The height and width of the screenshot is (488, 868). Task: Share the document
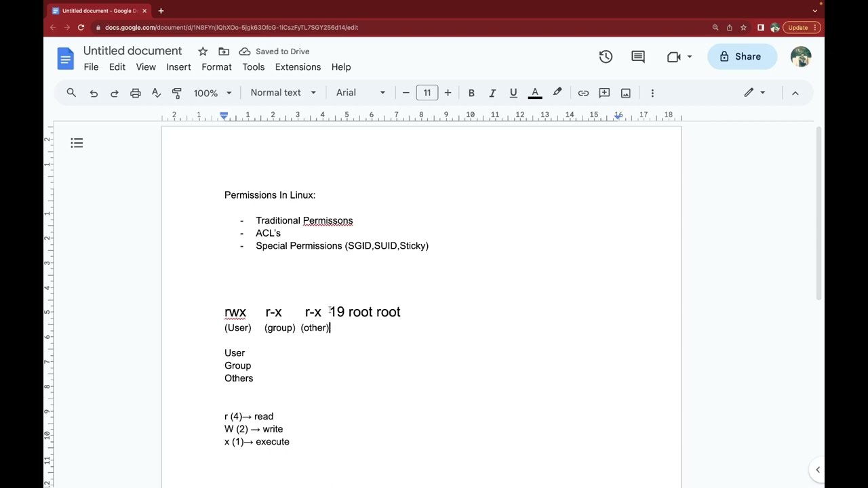click(742, 57)
